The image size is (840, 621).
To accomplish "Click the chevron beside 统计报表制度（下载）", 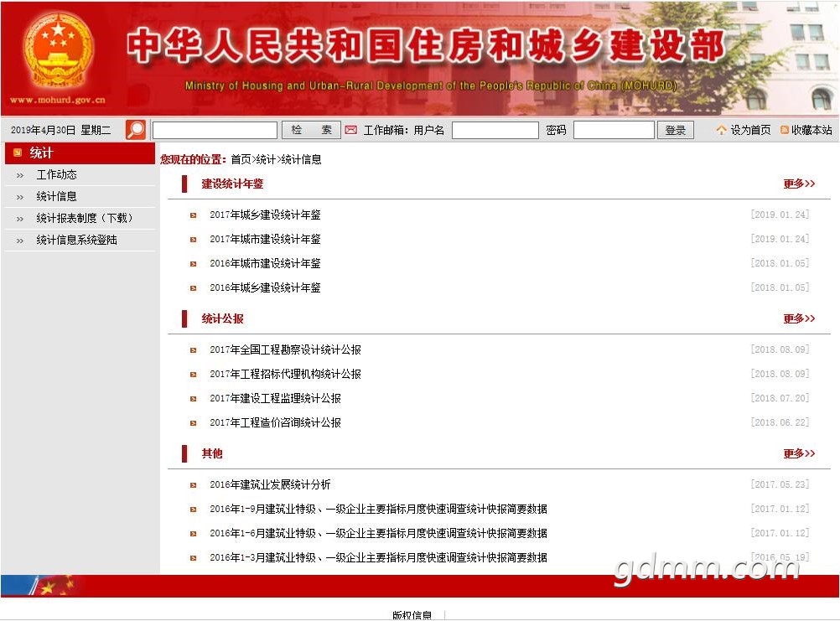I will click(x=20, y=219).
